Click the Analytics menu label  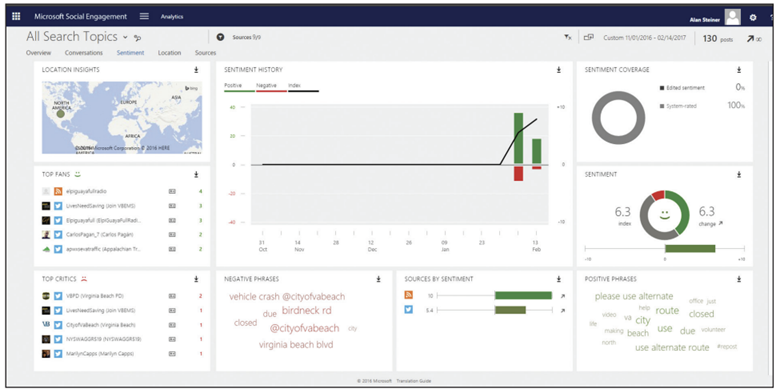(172, 16)
